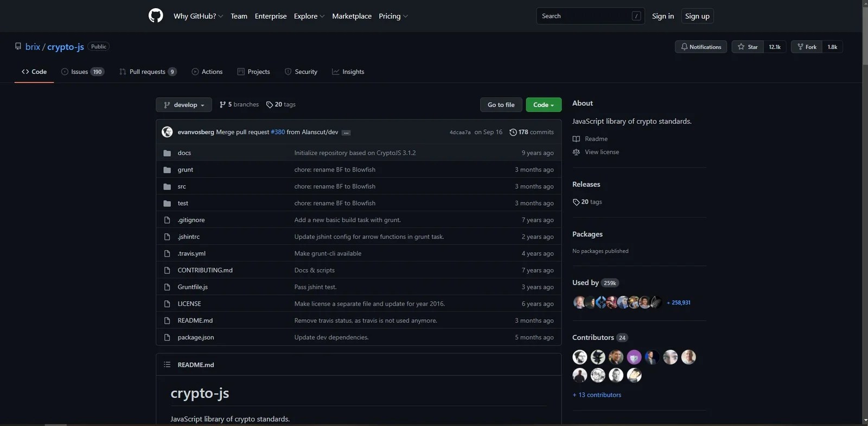This screenshot has width=868, height=426.
Task: Click the slash shortcut icon in search
Action: tap(636, 16)
